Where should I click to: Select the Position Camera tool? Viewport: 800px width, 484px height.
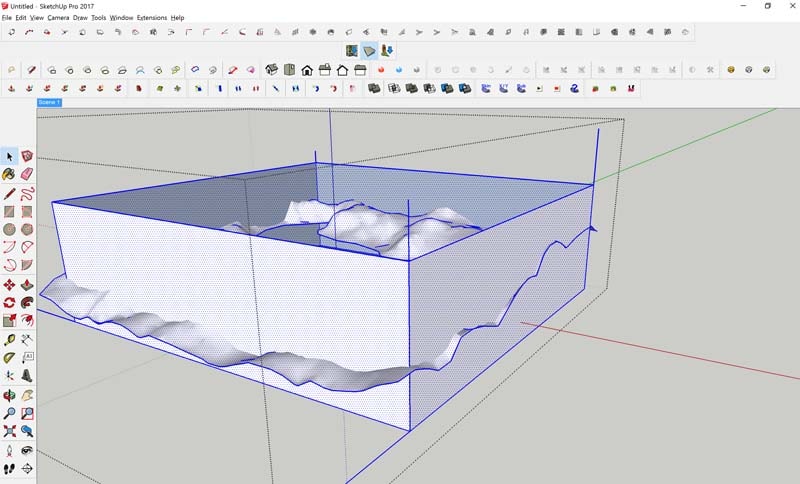tap(9, 450)
